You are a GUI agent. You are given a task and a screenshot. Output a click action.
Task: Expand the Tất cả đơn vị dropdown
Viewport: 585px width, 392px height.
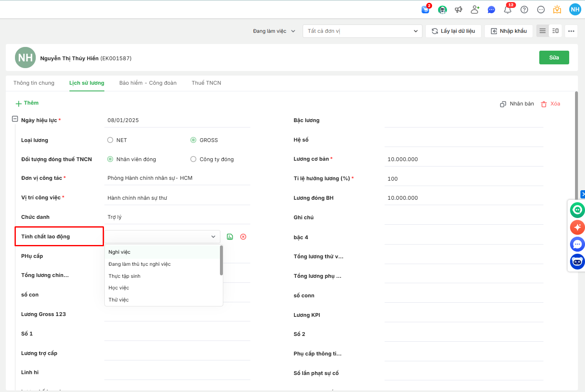click(362, 31)
